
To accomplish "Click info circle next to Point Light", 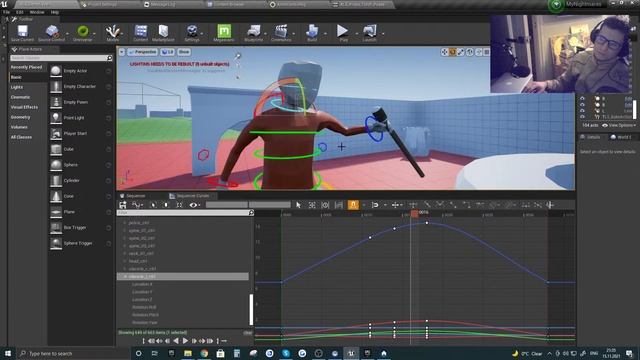I will [109, 118].
